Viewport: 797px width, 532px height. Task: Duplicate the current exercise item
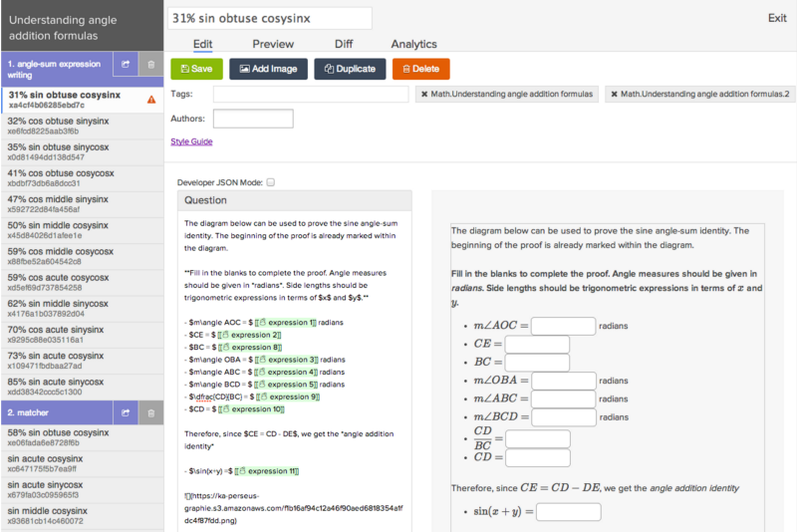point(350,69)
